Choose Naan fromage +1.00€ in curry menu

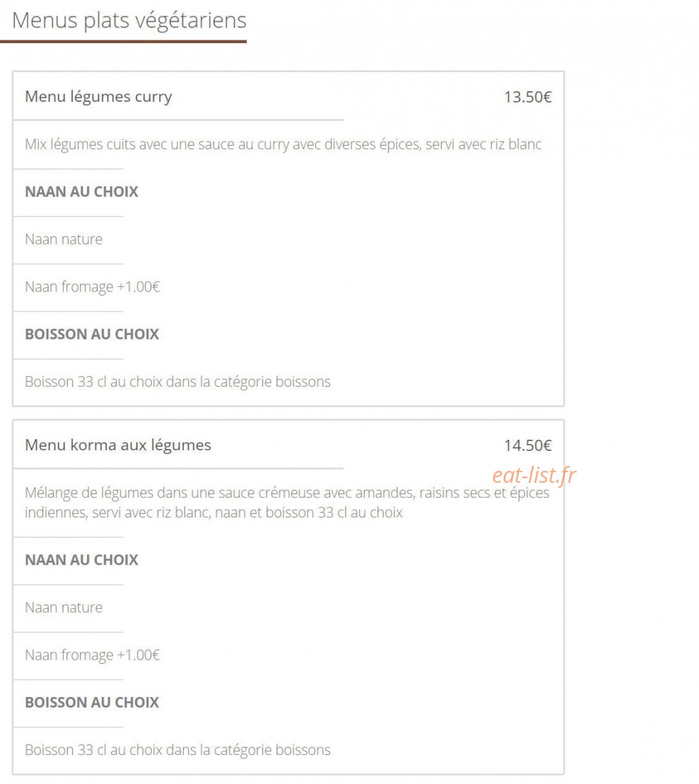coord(92,287)
